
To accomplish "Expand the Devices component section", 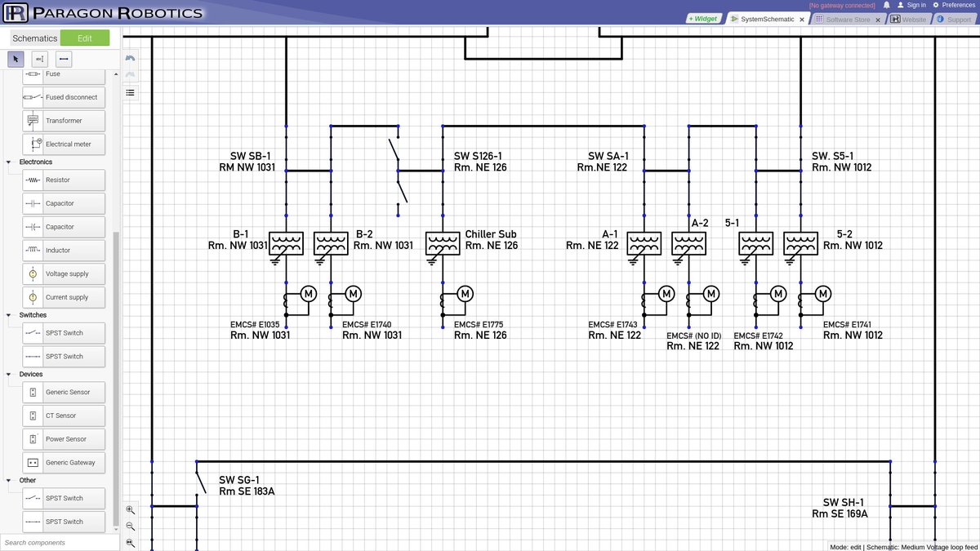I will [x=8, y=374].
